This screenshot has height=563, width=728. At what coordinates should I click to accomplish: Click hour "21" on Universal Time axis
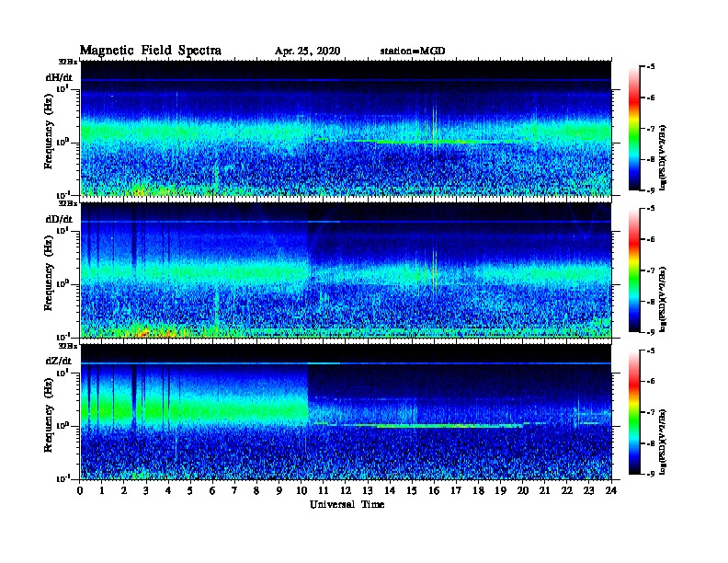tap(544, 490)
